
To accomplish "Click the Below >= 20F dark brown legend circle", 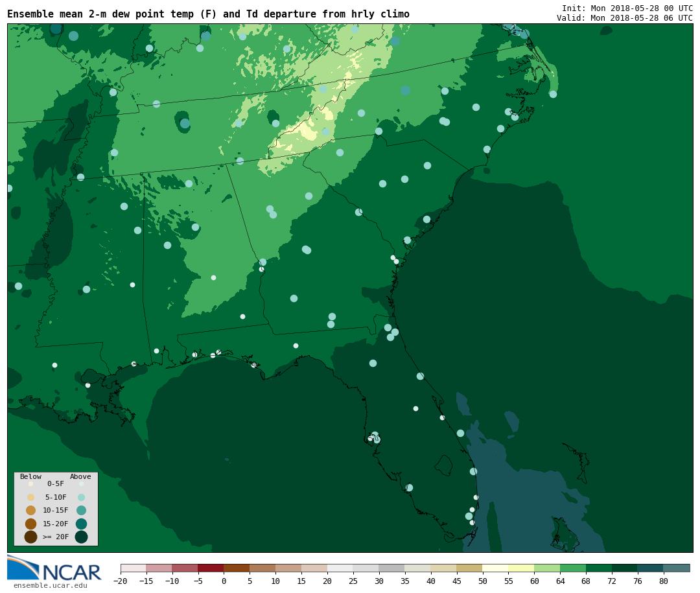I will click(31, 537).
